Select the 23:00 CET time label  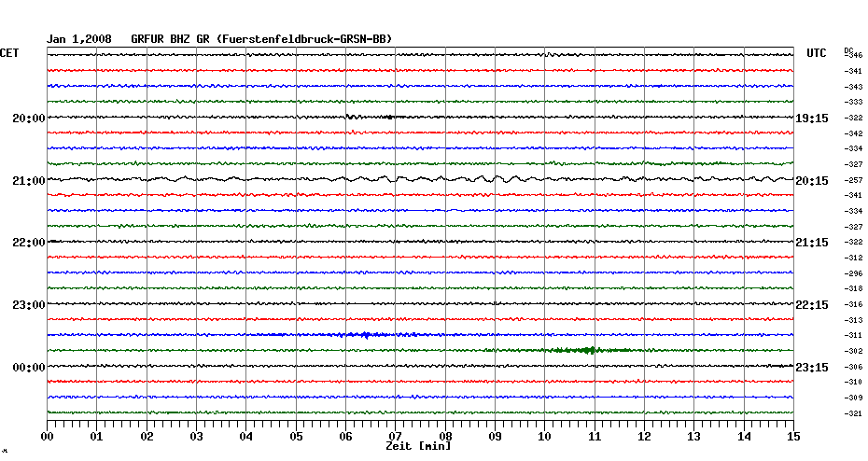[x=29, y=305]
